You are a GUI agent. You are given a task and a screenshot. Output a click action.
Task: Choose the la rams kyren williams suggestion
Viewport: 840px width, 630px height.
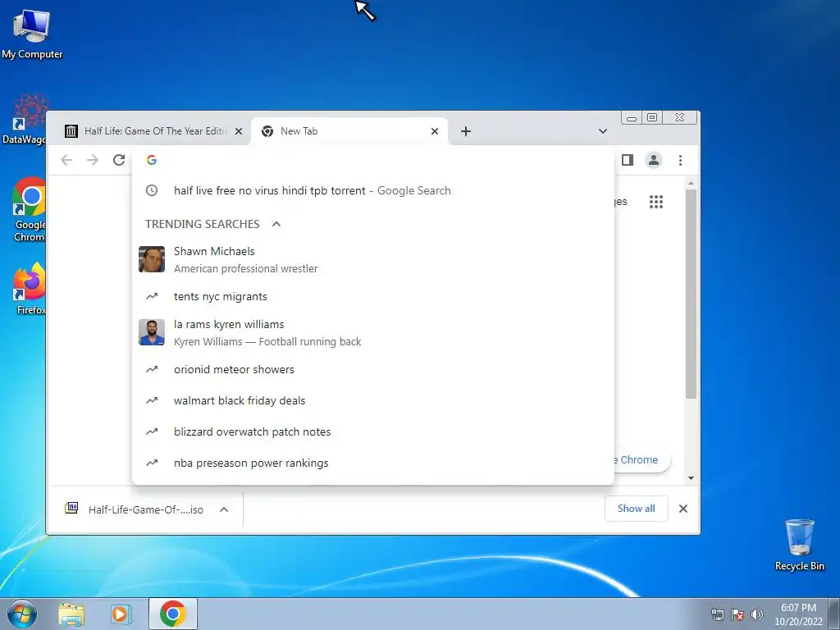(373, 333)
